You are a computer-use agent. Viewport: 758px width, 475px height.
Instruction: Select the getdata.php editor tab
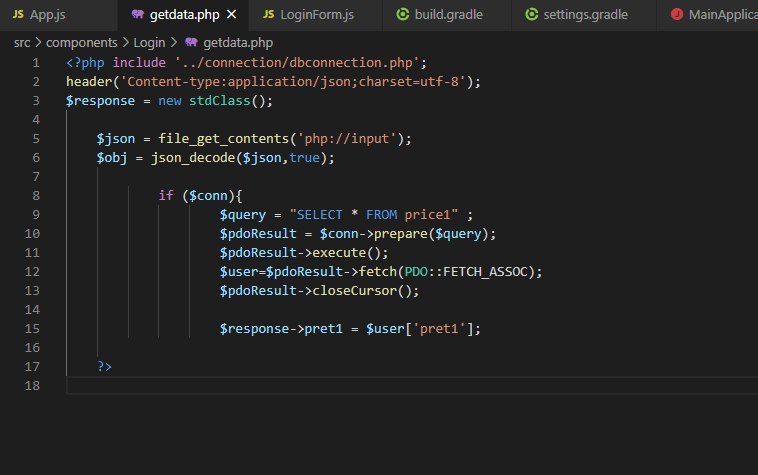[183, 14]
